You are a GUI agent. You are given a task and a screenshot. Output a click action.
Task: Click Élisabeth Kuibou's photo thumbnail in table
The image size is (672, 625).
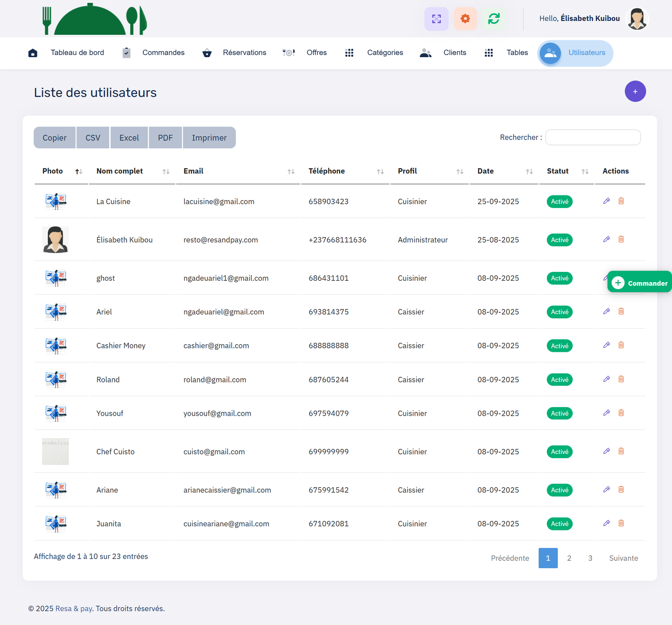pos(55,240)
